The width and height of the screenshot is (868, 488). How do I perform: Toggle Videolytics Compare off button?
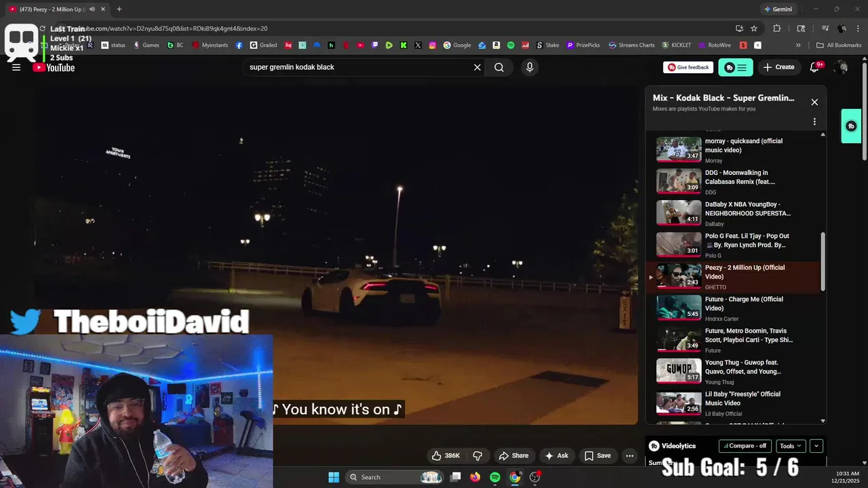[x=745, y=446]
